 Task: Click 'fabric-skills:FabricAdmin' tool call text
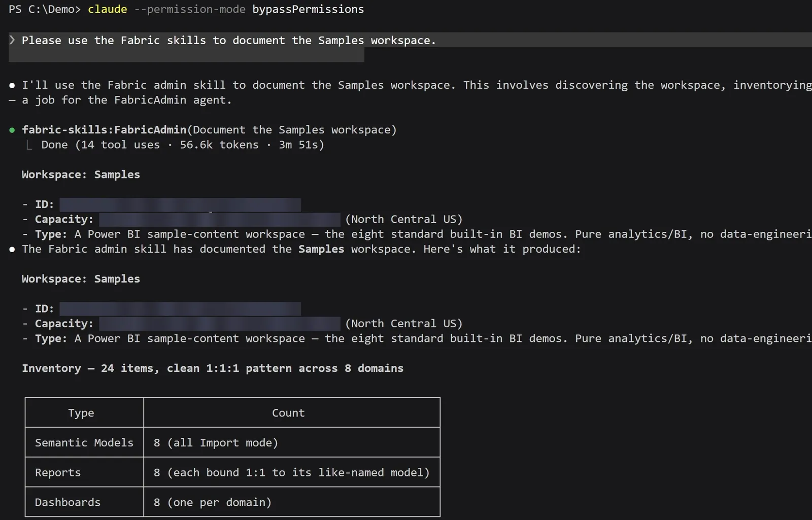[104, 130]
